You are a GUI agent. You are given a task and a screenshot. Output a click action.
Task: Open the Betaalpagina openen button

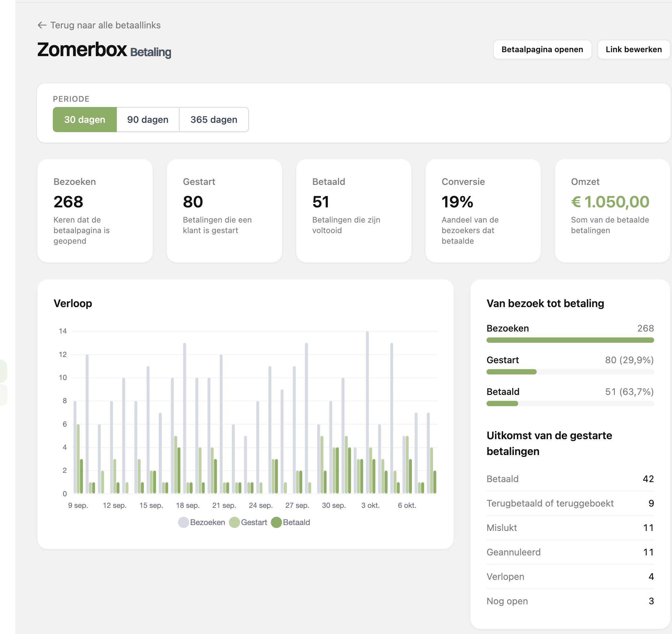(x=542, y=50)
